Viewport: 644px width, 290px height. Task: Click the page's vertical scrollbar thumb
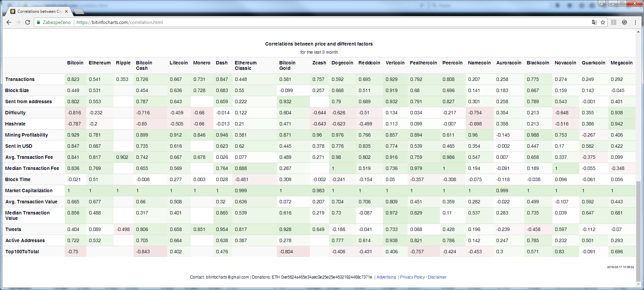pyautogui.click(x=638, y=231)
